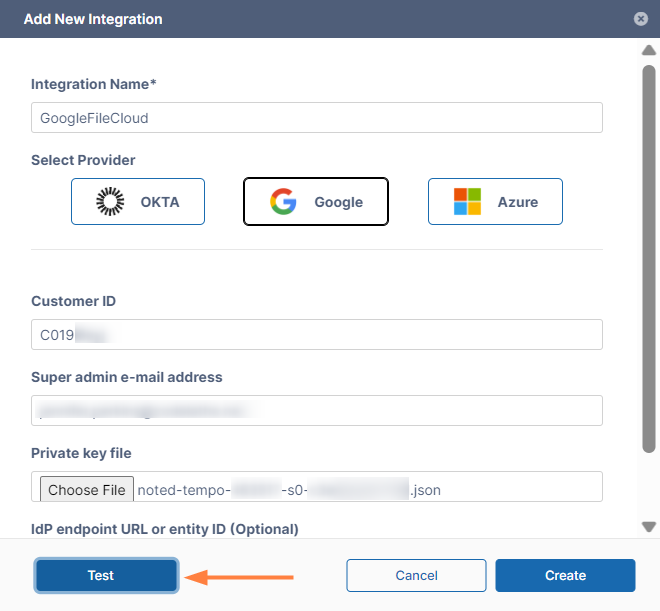The height and width of the screenshot is (611, 660).
Task: Select the Super admin e-mail address field
Action: click(x=316, y=410)
